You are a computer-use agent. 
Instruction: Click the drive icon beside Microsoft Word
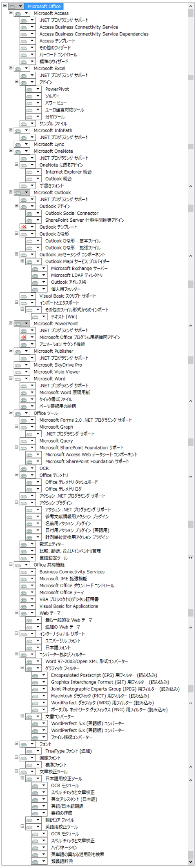(18, 379)
